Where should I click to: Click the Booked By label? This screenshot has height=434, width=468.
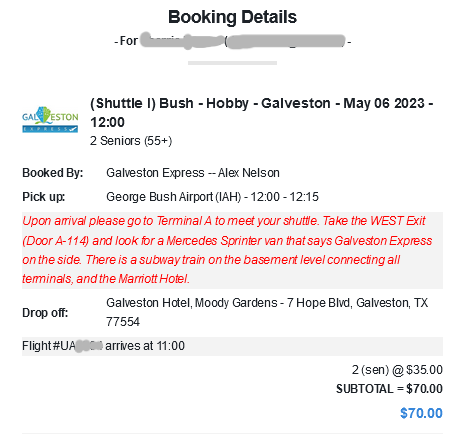tap(53, 173)
